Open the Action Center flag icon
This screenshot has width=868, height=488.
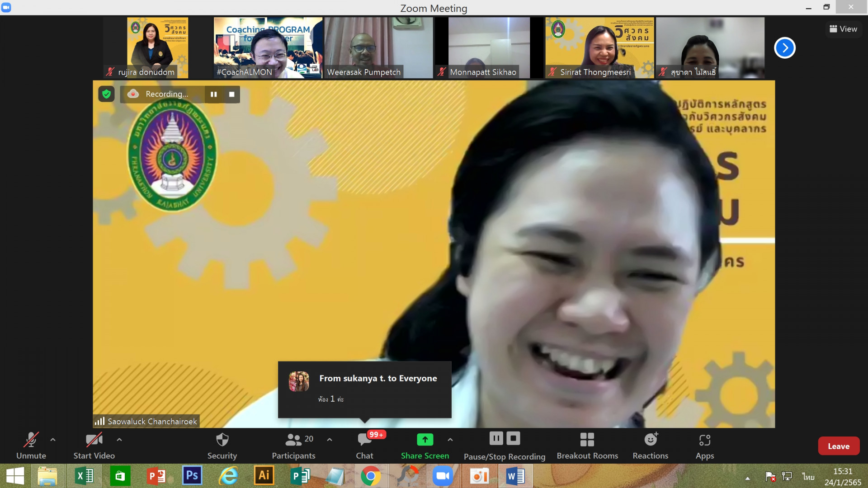pos(770,476)
